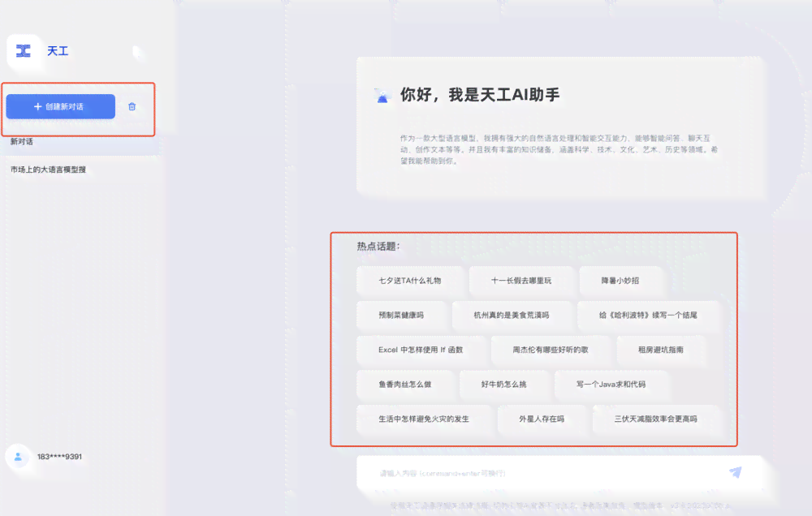Pick the 三伏天减脂效率会更高吗 topic
Viewport: 812px width, 516px height.
click(656, 419)
